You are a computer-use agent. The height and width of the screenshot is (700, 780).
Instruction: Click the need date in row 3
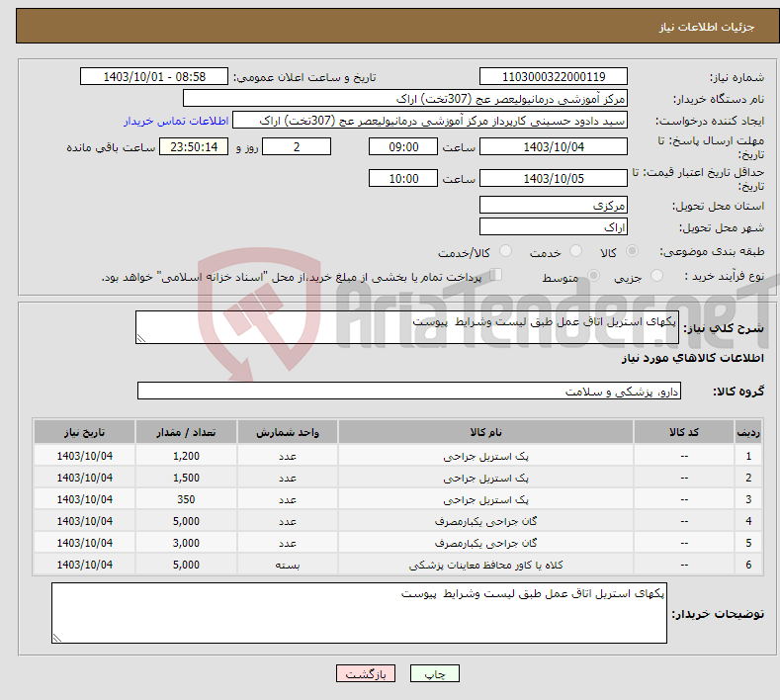(85, 499)
